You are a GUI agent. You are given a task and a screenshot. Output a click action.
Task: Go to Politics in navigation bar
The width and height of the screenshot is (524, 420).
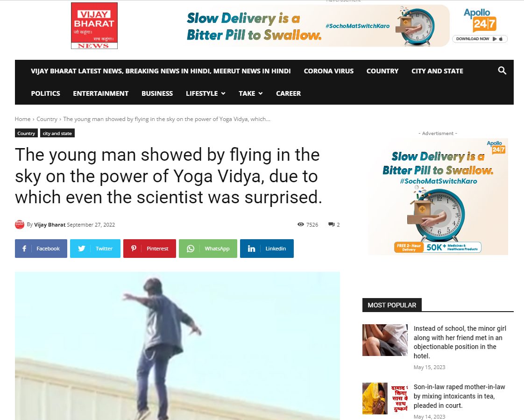pos(45,93)
